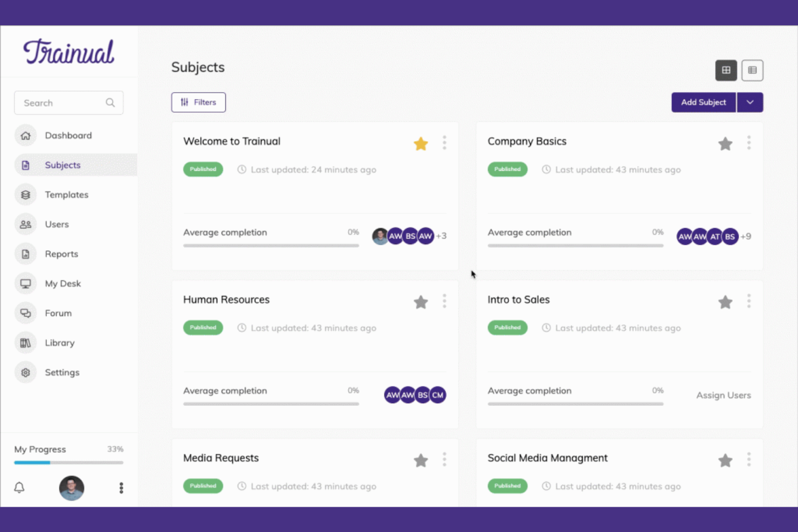The height and width of the screenshot is (532, 798).
Task: Unfavorite the Welcome to Trainual subject
Action: click(x=421, y=143)
